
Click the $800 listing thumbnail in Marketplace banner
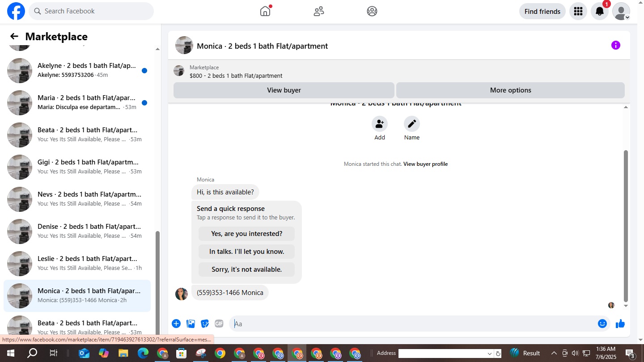click(179, 71)
